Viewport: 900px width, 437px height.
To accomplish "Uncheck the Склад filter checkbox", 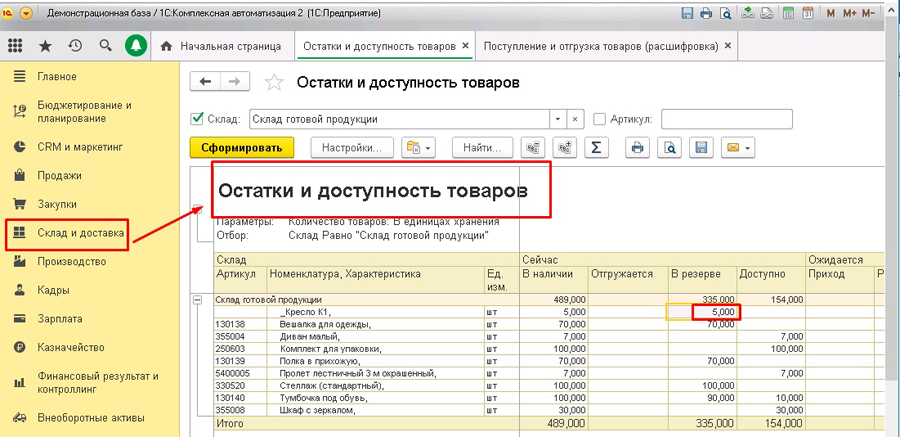I will (196, 119).
